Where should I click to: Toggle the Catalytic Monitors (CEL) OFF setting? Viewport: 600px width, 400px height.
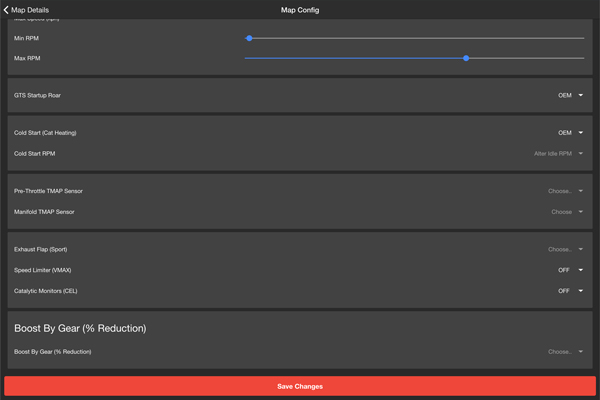tap(570, 291)
